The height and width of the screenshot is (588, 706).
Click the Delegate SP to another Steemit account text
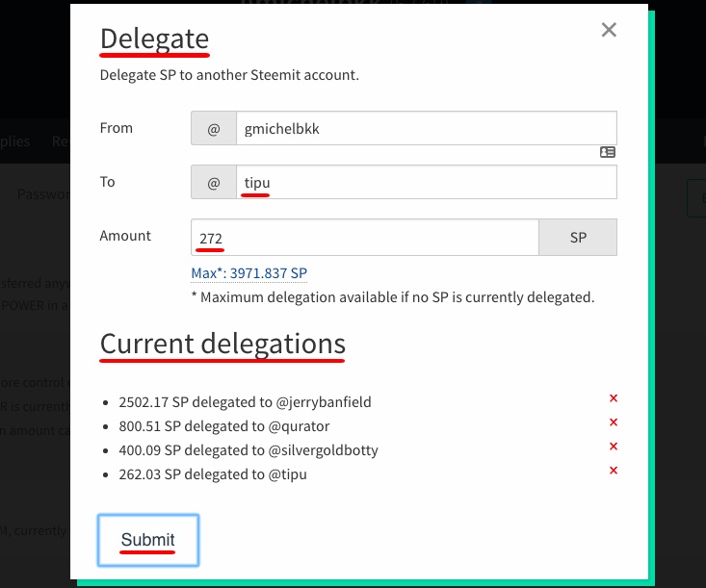229,75
